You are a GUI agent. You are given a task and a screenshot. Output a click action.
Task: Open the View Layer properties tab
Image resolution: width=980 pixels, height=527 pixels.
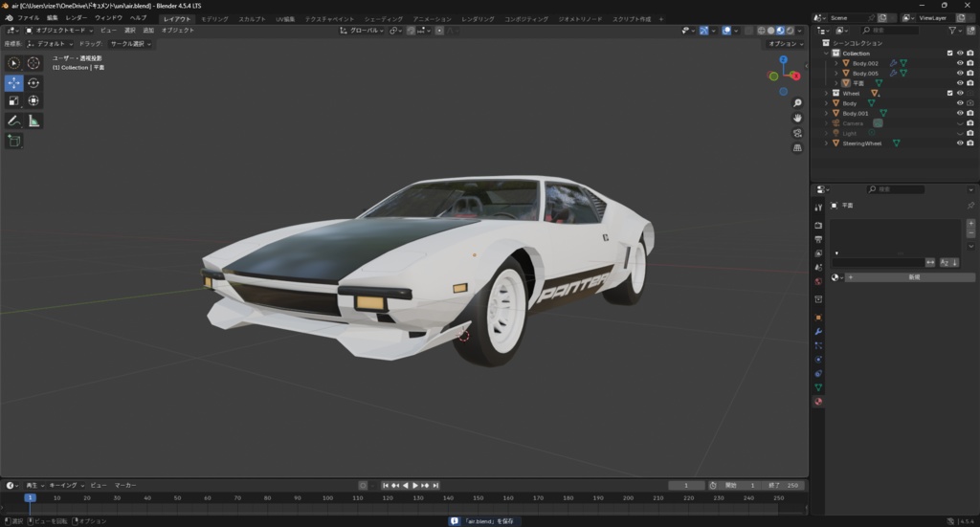818,253
